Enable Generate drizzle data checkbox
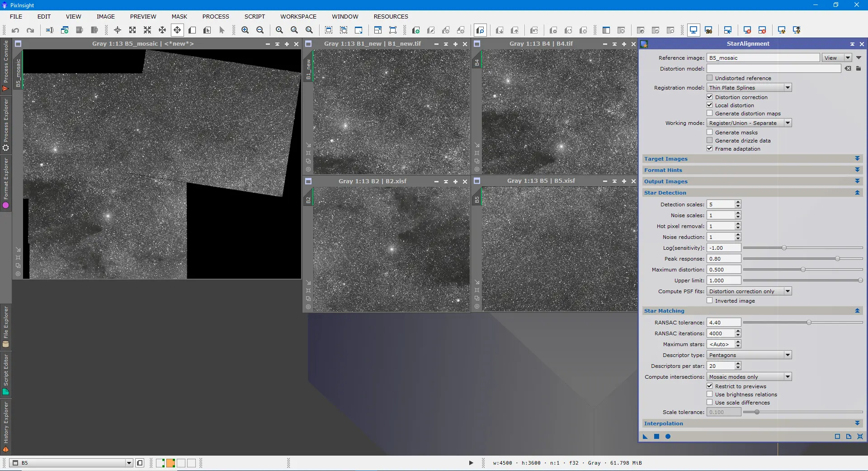 click(x=710, y=140)
